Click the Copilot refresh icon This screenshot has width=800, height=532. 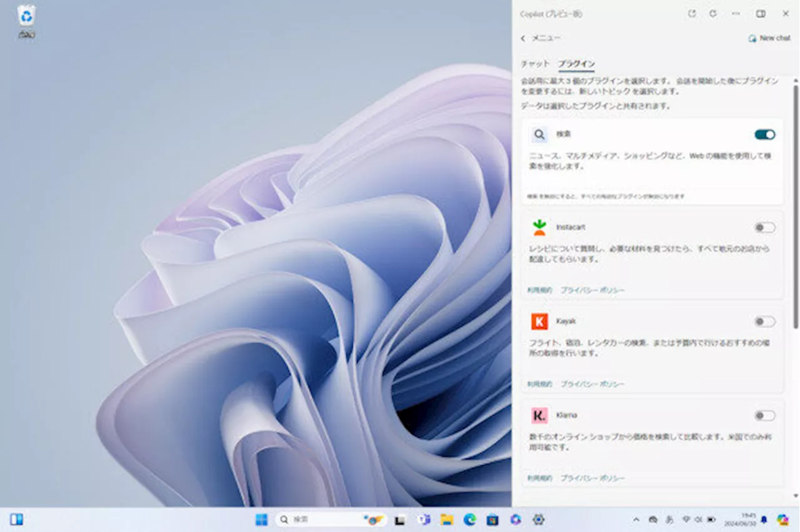[713, 14]
